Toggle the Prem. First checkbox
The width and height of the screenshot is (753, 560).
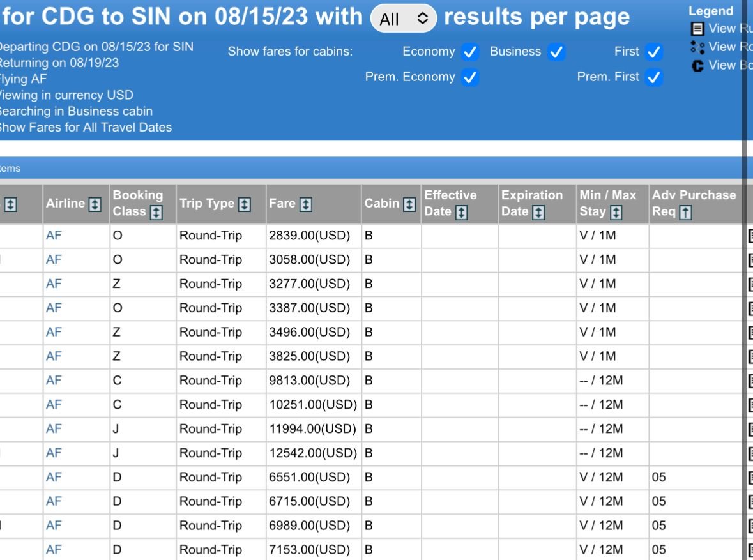point(654,77)
